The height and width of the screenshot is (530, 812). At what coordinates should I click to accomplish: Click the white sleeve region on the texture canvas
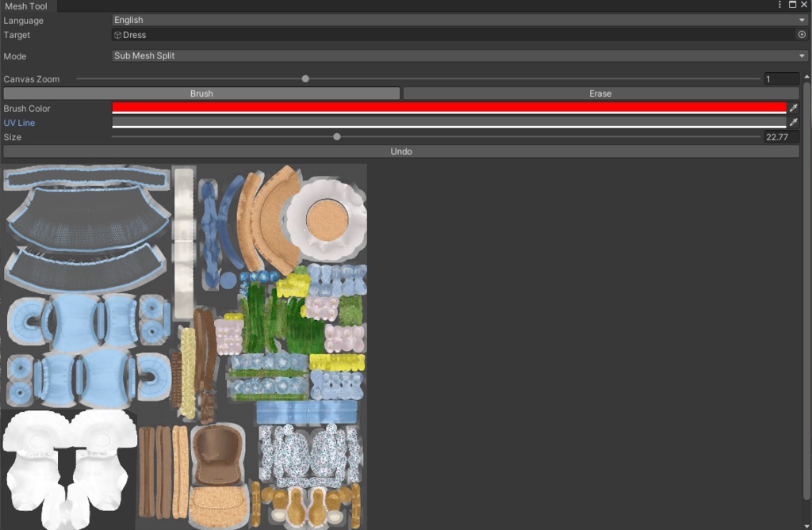(67, 459)
